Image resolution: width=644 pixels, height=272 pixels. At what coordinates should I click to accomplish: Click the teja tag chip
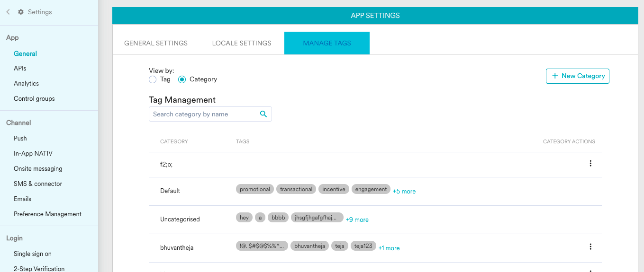[340, 246]
